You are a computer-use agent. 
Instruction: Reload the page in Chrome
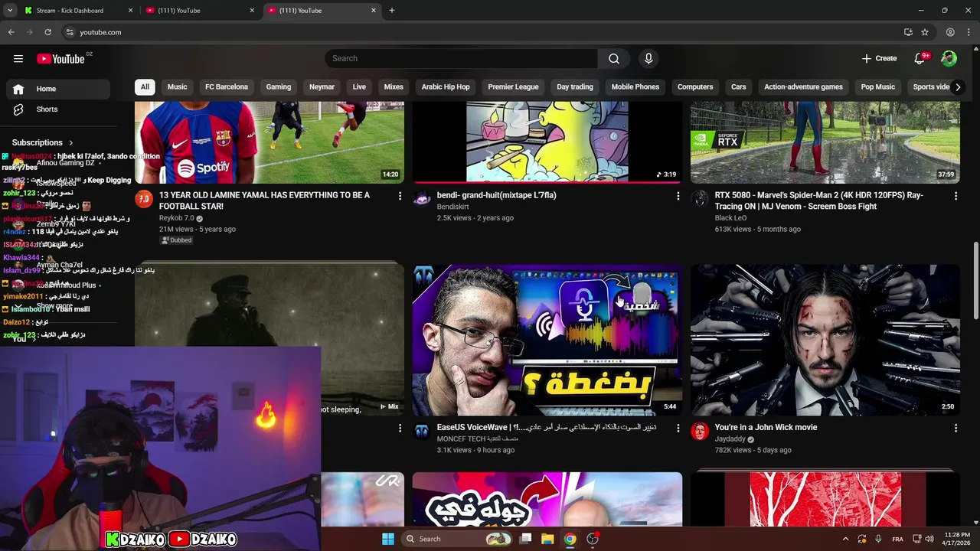pos(47,32)
